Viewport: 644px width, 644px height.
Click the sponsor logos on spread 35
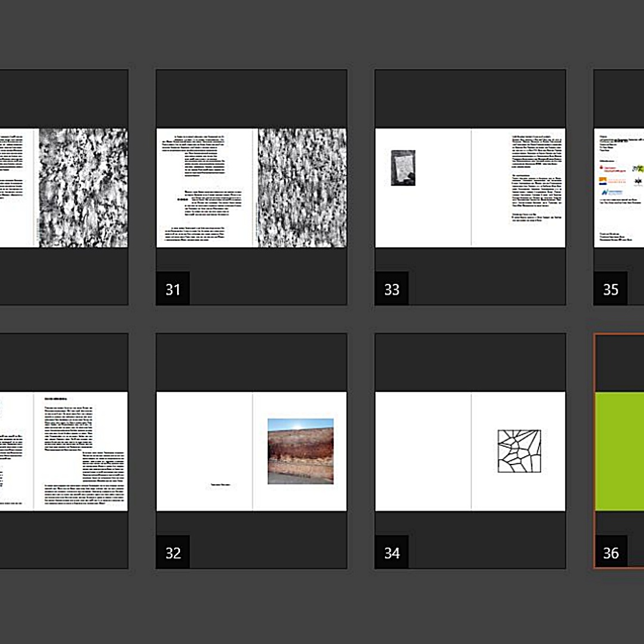pos(620,180)
